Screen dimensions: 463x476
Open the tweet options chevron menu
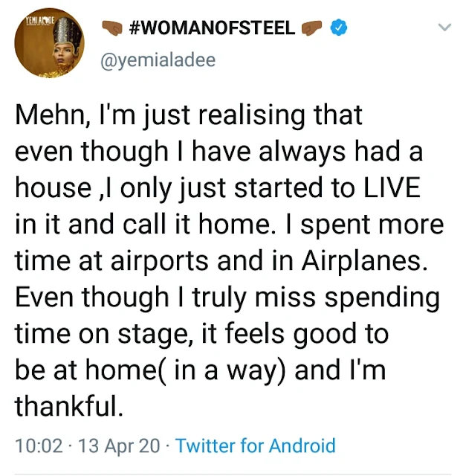coord(444,28)
